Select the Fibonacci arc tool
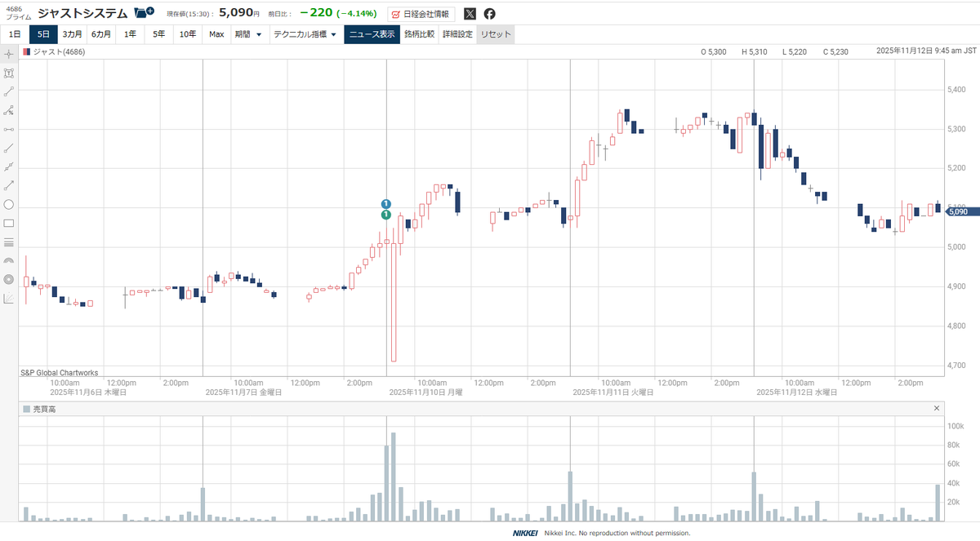Image resolution: width=980 pixels, height=541 pixels. [x=9, y=260]
